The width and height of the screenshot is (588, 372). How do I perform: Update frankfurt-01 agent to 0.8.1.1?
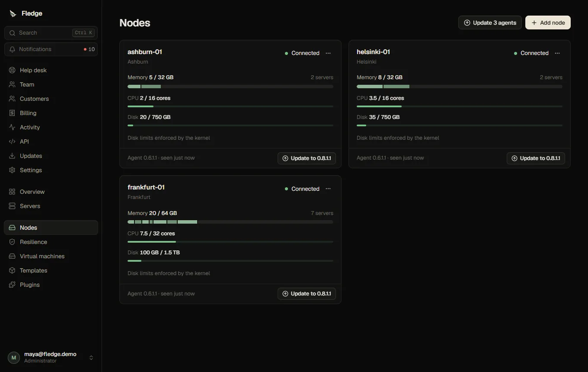pyautogui.click(x=307, y=294)
